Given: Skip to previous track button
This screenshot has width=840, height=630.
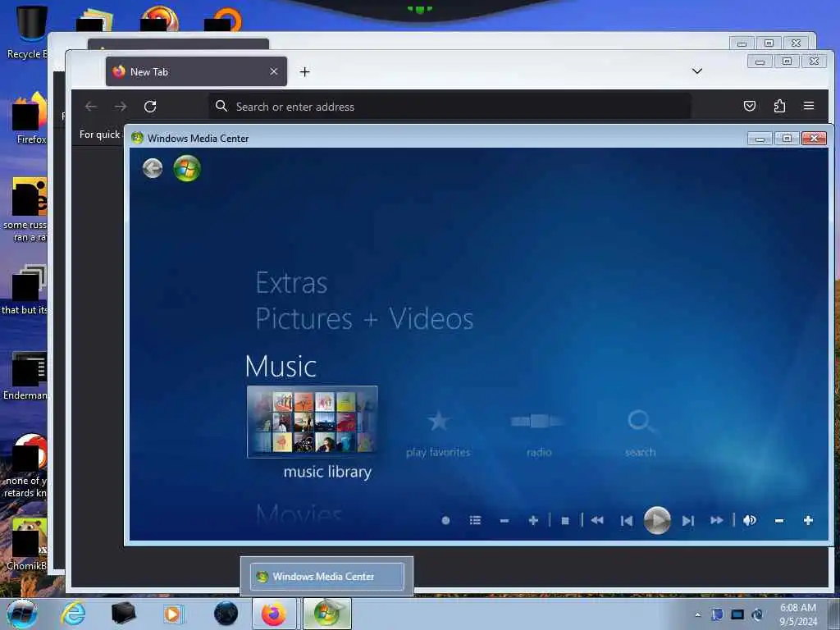Looking at the screenshot, I should coord(626,521).
